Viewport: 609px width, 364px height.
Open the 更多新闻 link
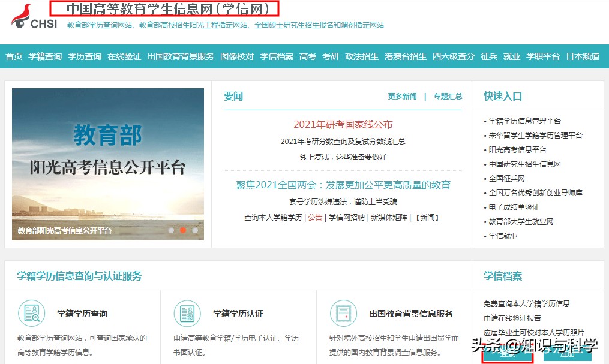401,97
